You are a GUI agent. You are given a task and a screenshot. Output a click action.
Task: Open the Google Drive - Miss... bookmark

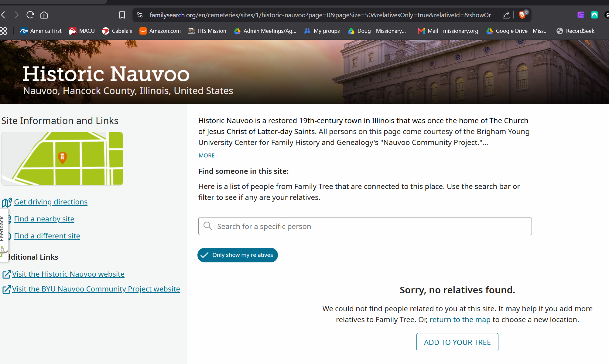517,31
